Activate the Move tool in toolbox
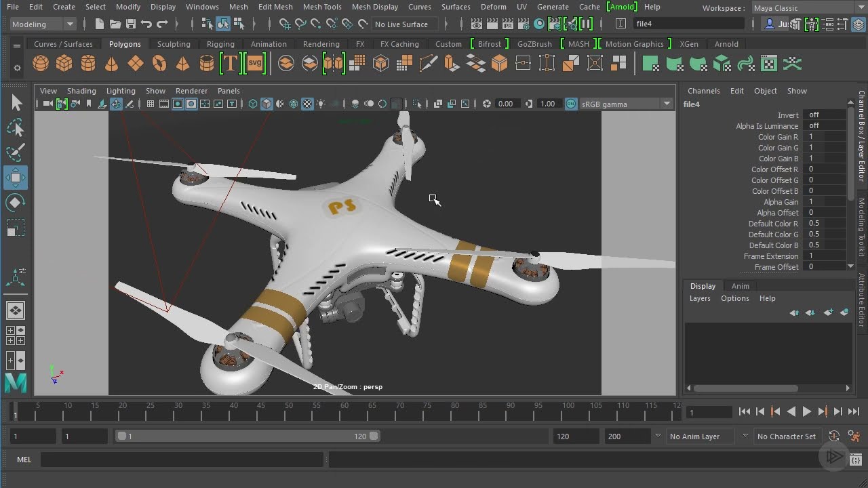The width and height of the screenshot is (868, 488). 16,178
